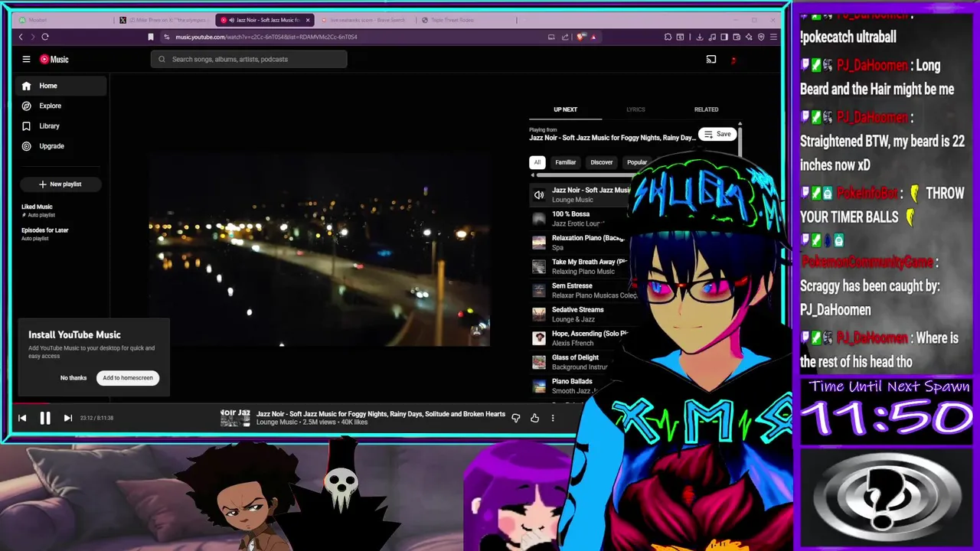The image size is (980, 551).
Task: Open Explore in the sidebar
Action: (61, 106)
